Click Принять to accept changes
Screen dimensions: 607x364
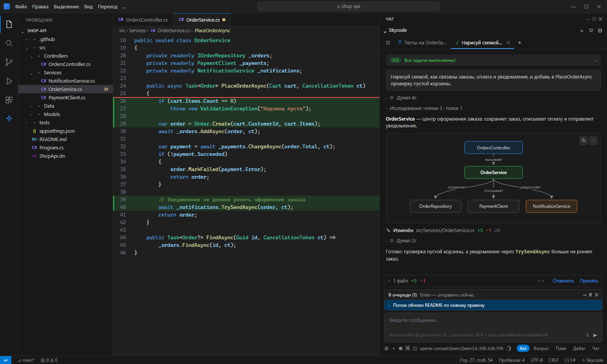pyautogui.click(x=589, y=281)
